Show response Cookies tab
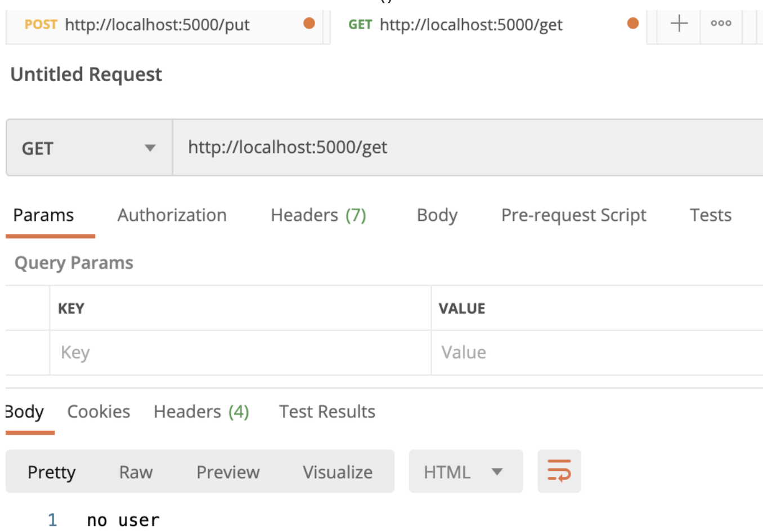This screenshot has width=763, height=532. 98,412
